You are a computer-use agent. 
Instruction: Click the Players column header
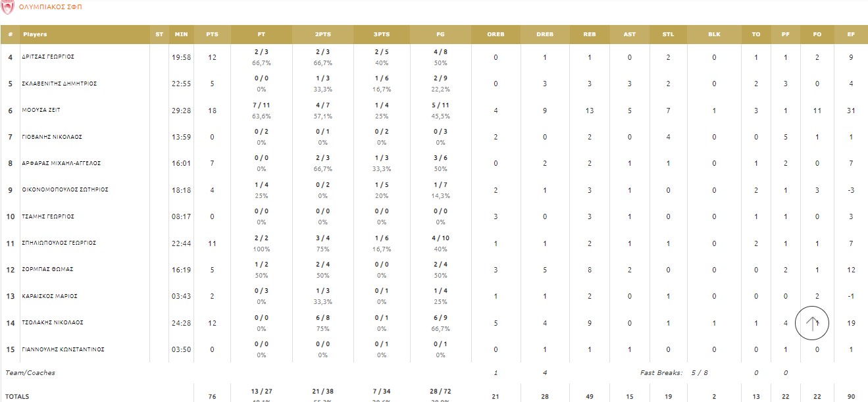pyautogui.click(x=35, y=34)
